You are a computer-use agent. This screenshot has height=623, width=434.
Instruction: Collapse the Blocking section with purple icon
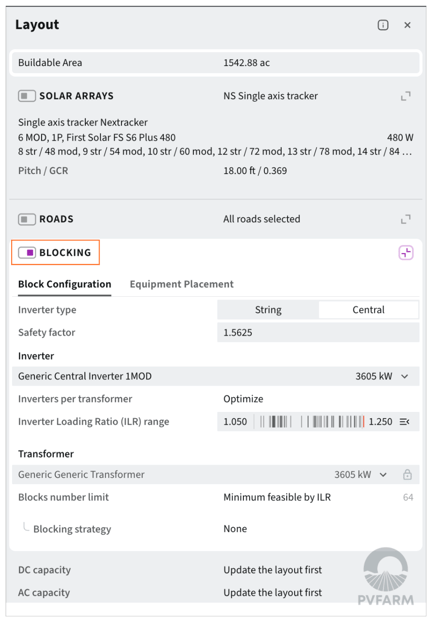coord(406,253)
